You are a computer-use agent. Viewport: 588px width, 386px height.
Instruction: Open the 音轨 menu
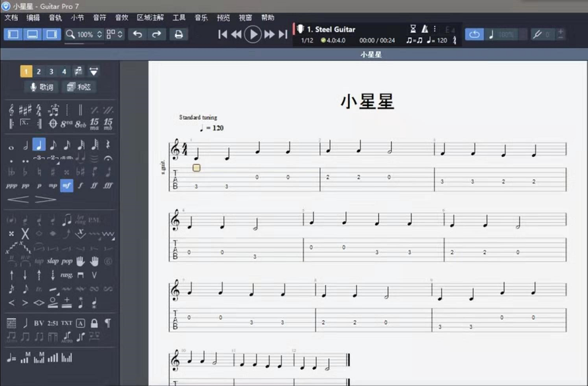point(54,18)
